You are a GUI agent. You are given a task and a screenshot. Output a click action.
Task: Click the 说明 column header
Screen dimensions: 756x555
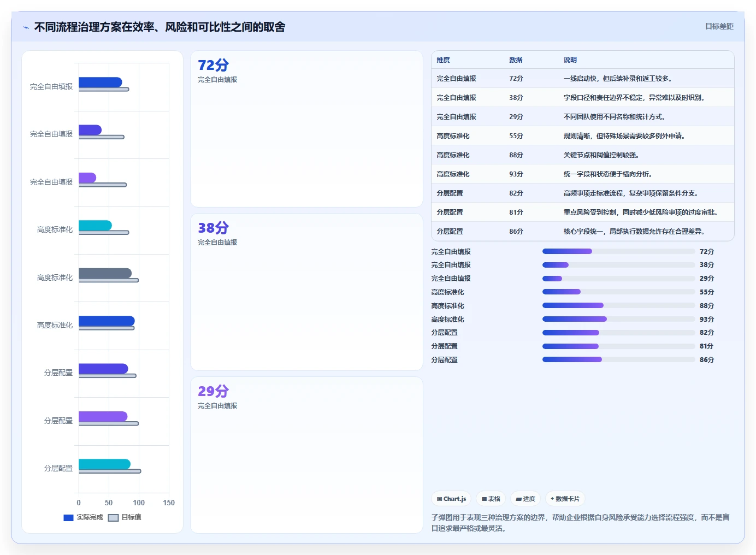pyautogui.click(x=570, y=60)
